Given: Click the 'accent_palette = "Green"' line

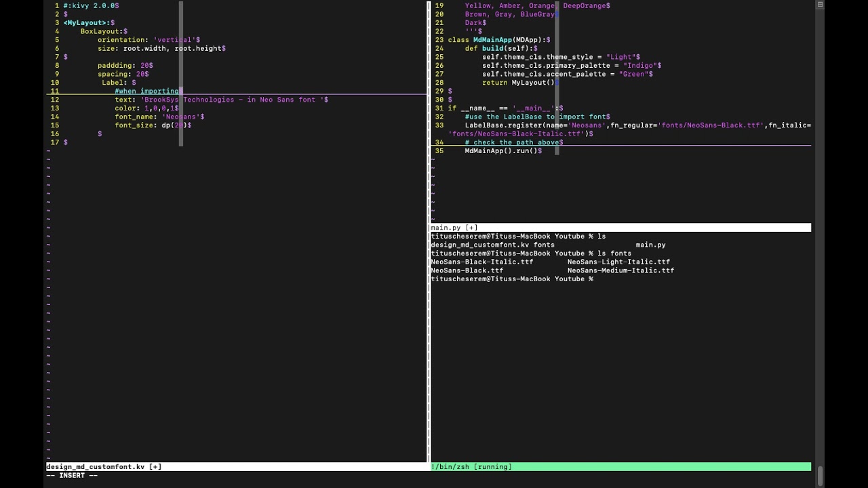Looking at the screenshot, I should click(567, 74).
